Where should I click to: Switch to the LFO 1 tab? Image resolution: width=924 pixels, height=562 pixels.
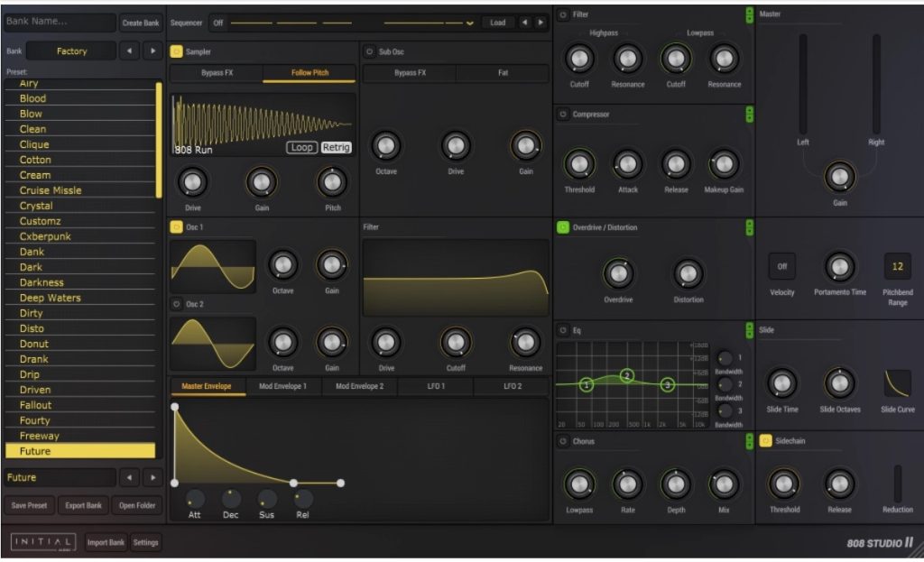[436, 386]
